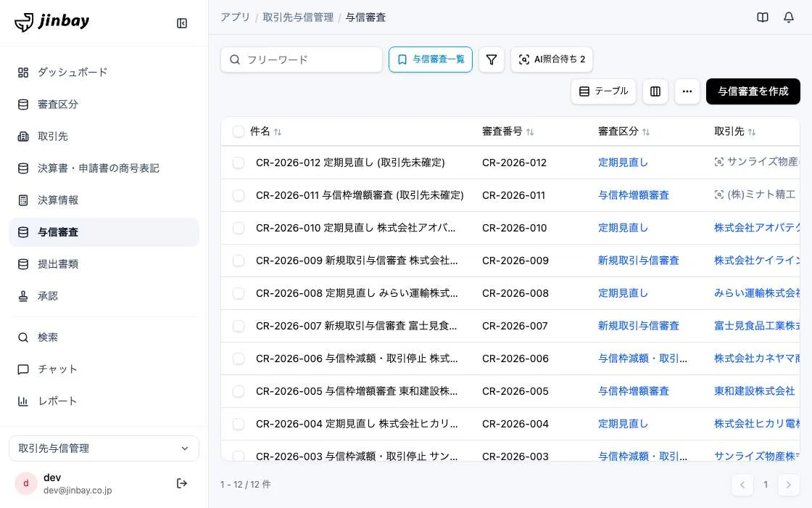Image resolution: width=812 pixels, height=508 pixels.
Task: Click dev@jinbay.co.jp email text
Action: [x=78, y=491]
